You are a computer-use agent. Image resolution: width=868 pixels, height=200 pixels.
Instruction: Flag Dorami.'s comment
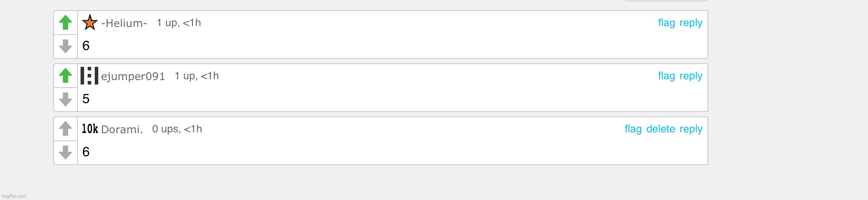click(x=633, y=129)
